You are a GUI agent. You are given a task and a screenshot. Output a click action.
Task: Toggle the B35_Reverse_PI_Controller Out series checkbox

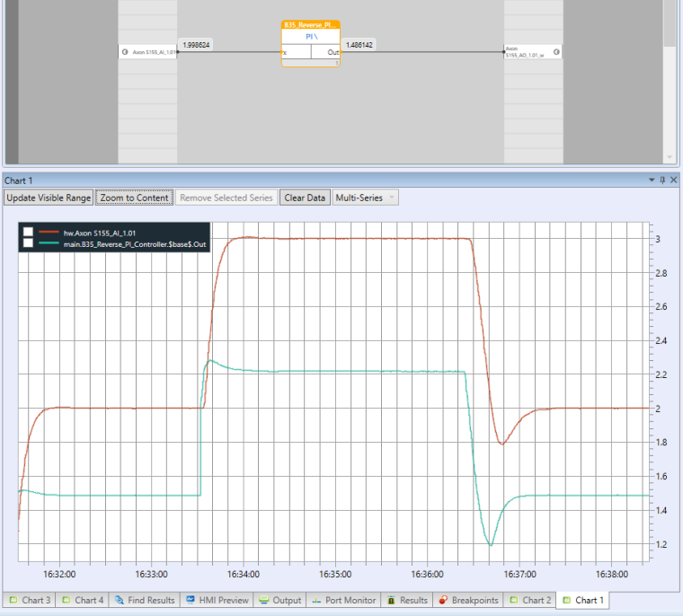tap(29, 243)
